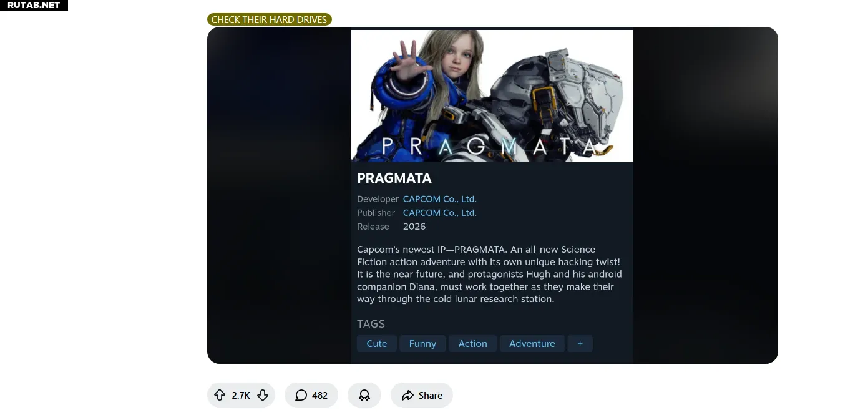Click the 482 comments count
The image size is (868, 415).
point(319,395)
